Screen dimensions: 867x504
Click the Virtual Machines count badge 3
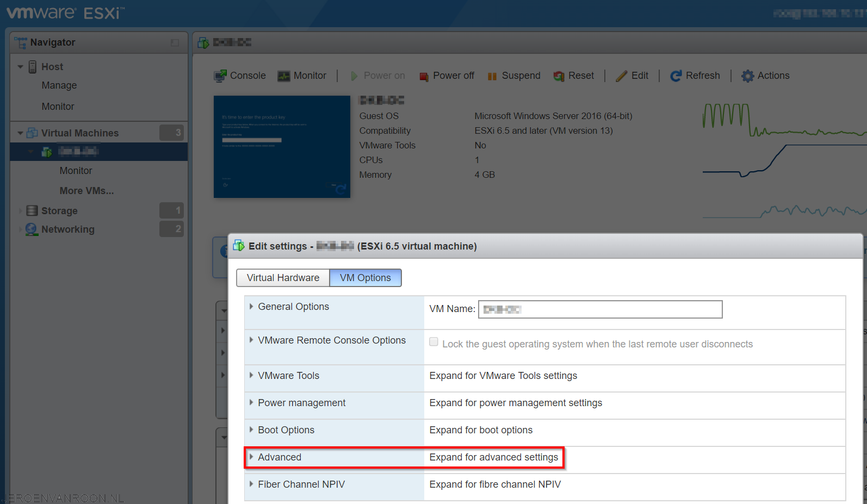pyautogui.click(x=171, y=133)
